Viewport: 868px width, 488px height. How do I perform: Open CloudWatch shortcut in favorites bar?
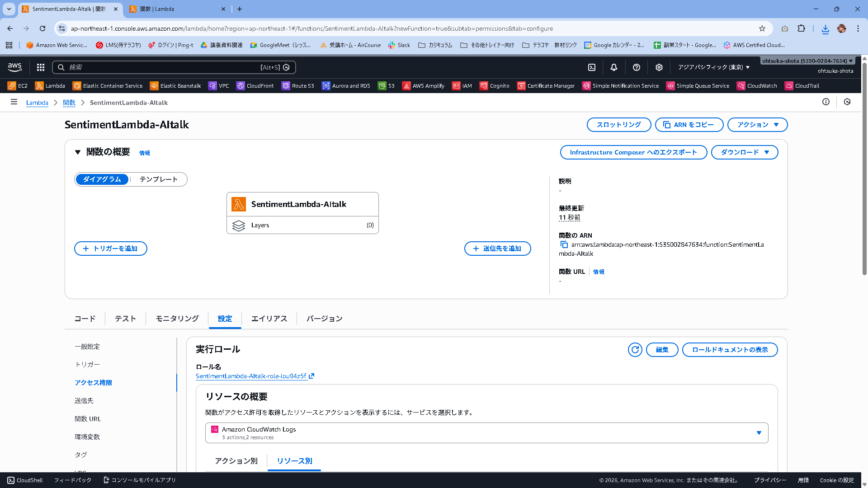(757, 86)
